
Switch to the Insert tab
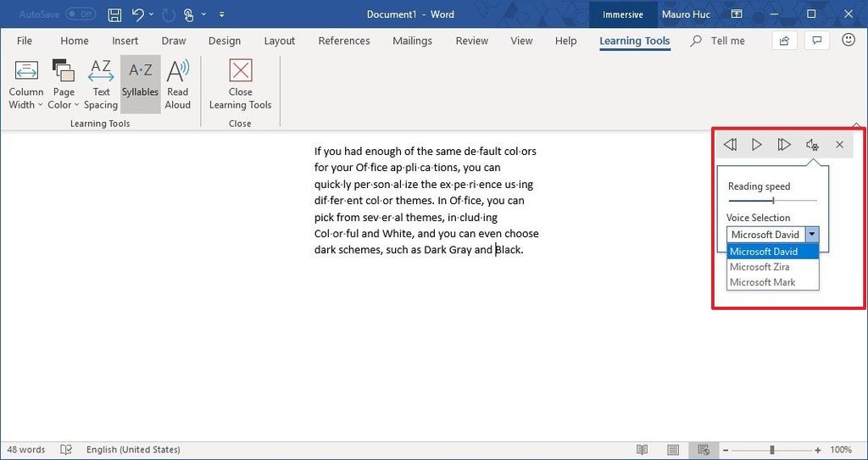tap(125, 41)
